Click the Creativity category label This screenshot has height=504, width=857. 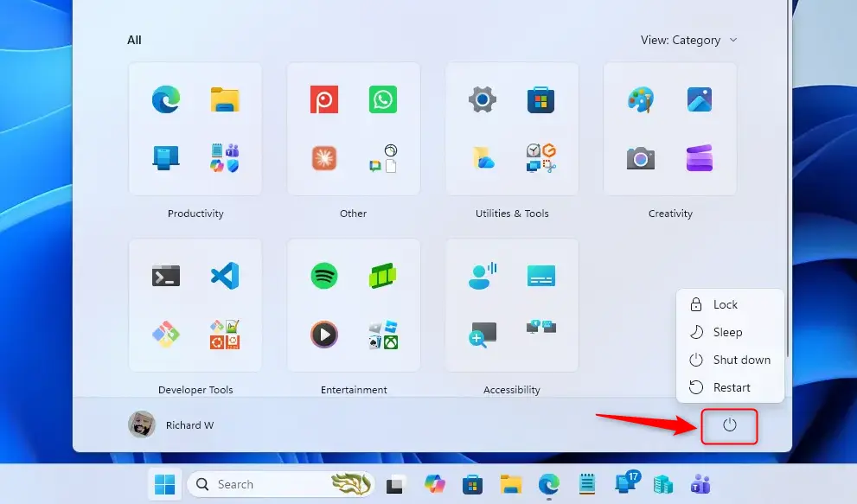[670, 214]
